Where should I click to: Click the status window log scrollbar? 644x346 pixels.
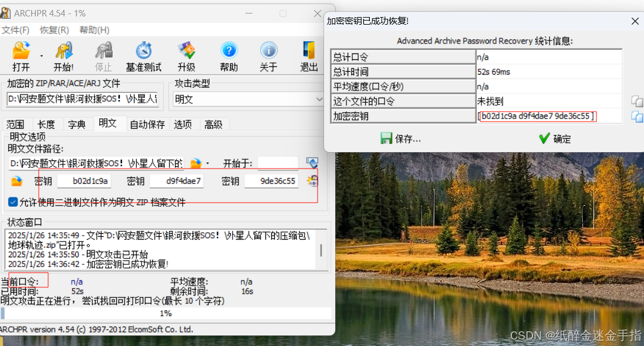tap(321, 250)
